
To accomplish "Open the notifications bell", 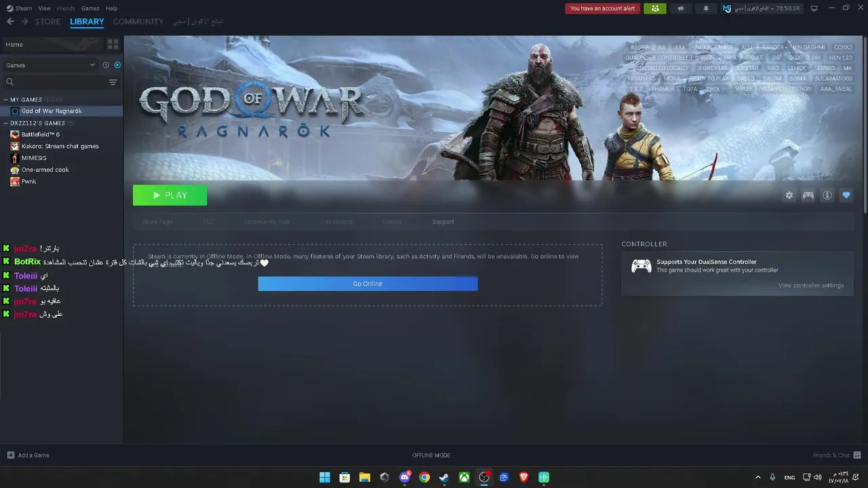I will (x=706, y=9).
